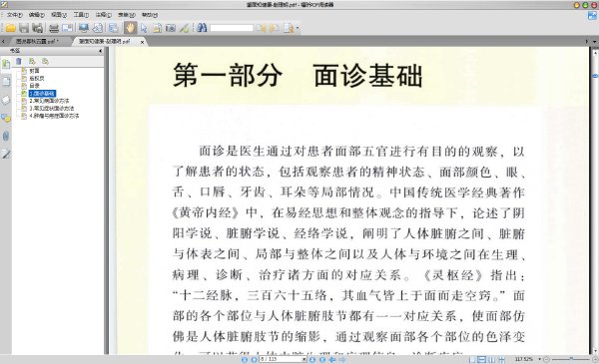Open the Attachments paperclip panel icon
Screen dimensions: 599x364
(6, 136)
